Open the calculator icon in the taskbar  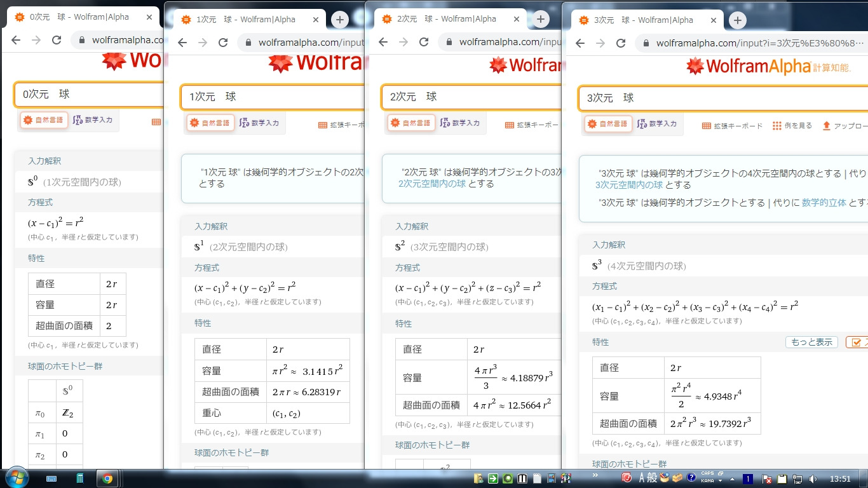80,478
